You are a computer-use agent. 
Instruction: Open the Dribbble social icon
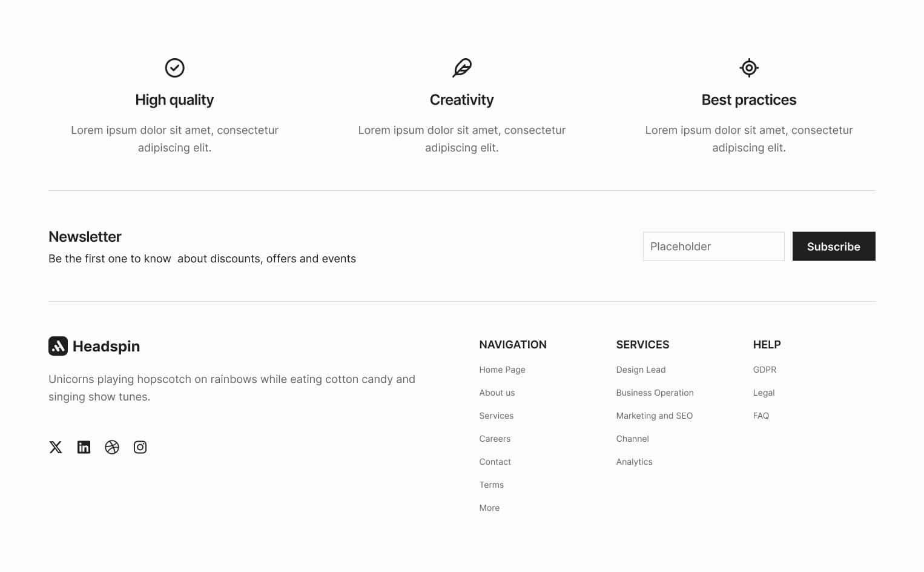click(x=112, y=447)
